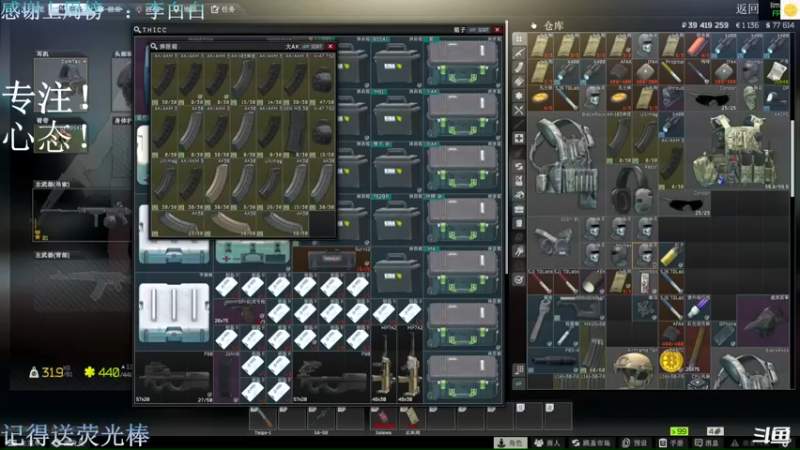Select the ammo box tagged BS5A1

(395, 62)
